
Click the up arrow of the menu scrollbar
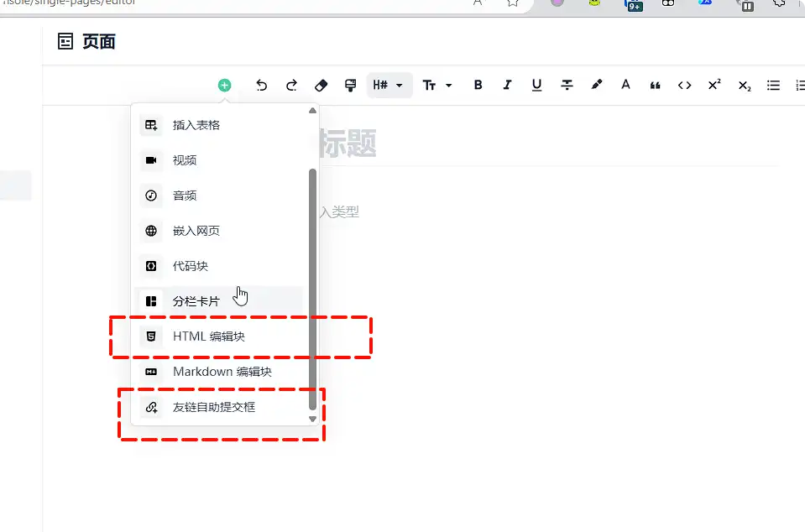click(x=312, y=111)
